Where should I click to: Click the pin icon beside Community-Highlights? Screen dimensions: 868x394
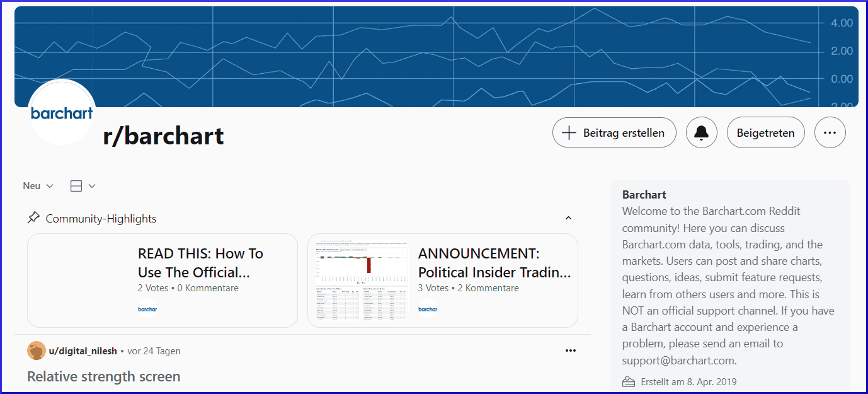tap(33, 218)
